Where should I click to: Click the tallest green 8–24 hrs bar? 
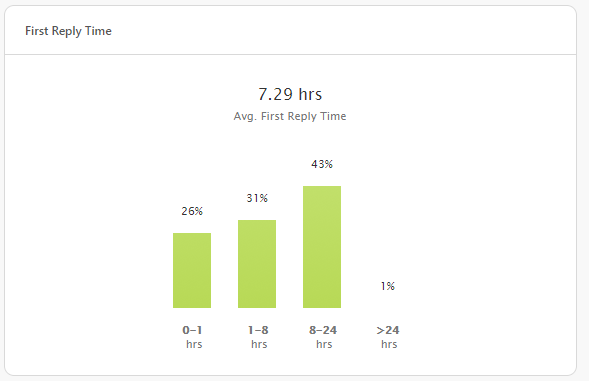[322, 247]
